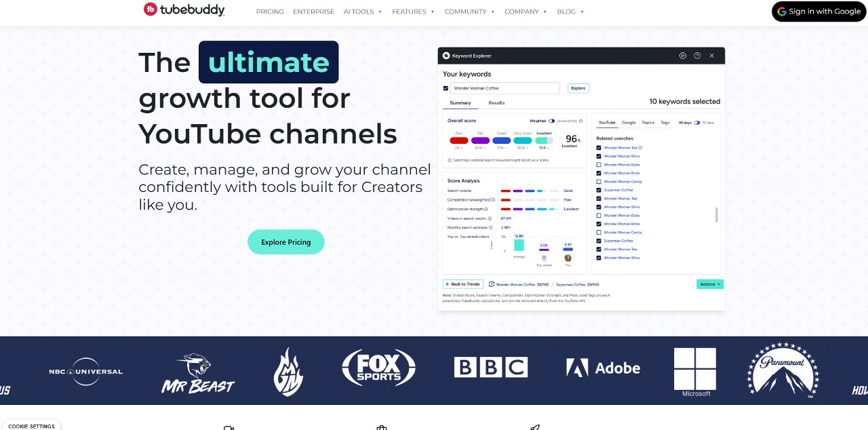
Task: Click the '10 keywords selected' text
Action: click(685, 102)
